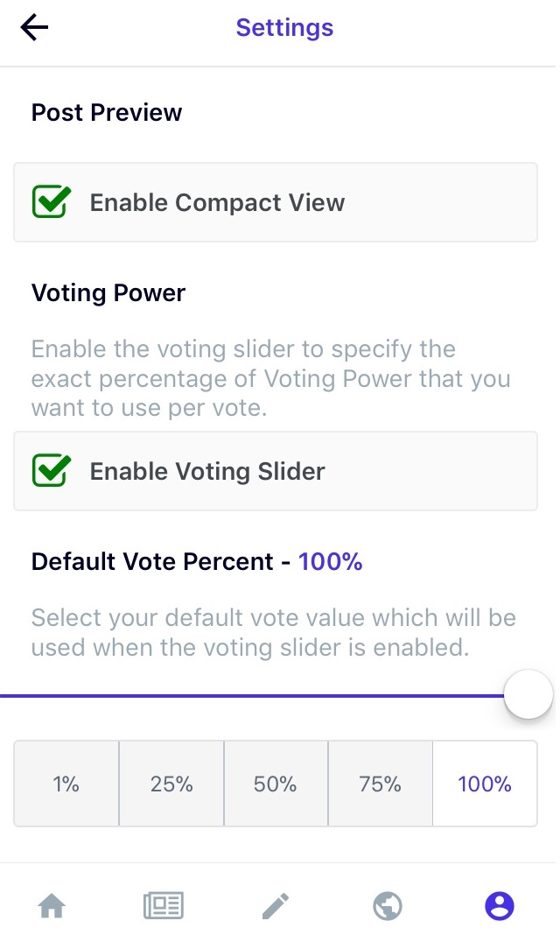Screen dimensions: 560x942
Task: Uncheck the Enable Voting Slider checkbox
Action: 51,470
